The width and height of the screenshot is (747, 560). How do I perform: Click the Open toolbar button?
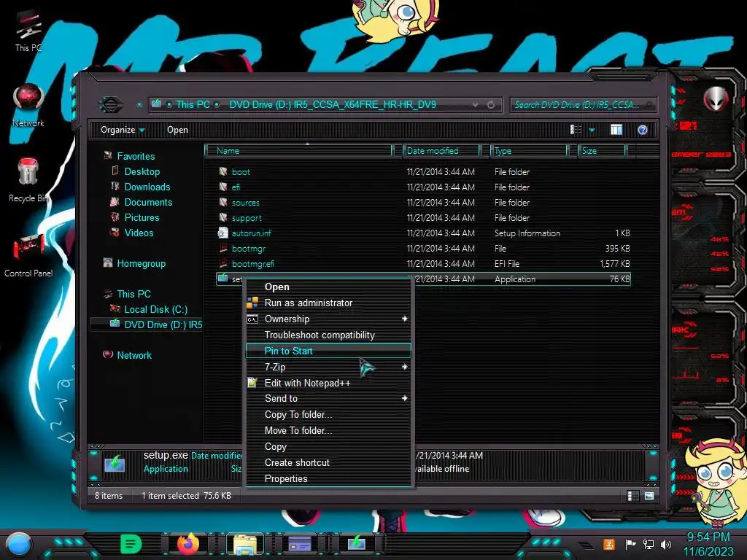pos(177,130)
